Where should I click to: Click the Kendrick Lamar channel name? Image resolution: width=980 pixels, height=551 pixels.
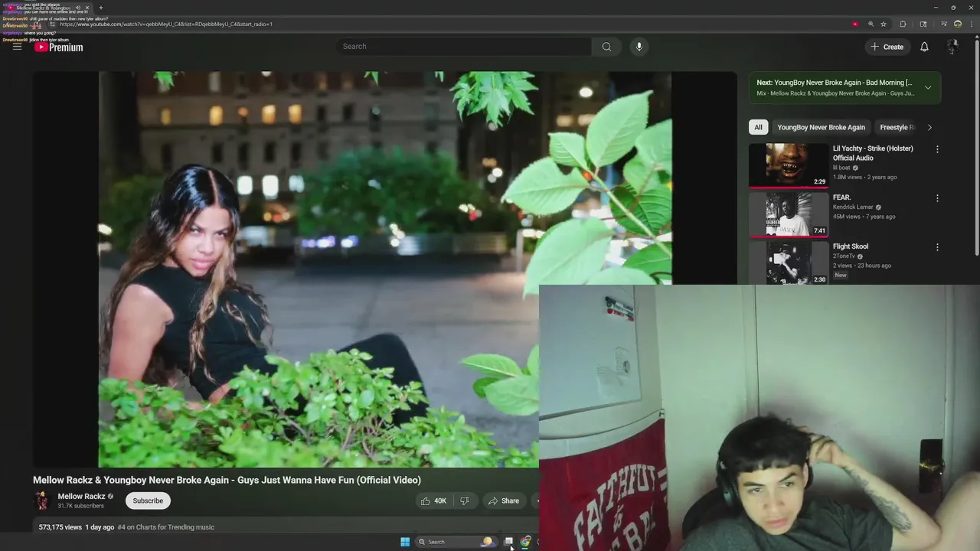(853, 207)
